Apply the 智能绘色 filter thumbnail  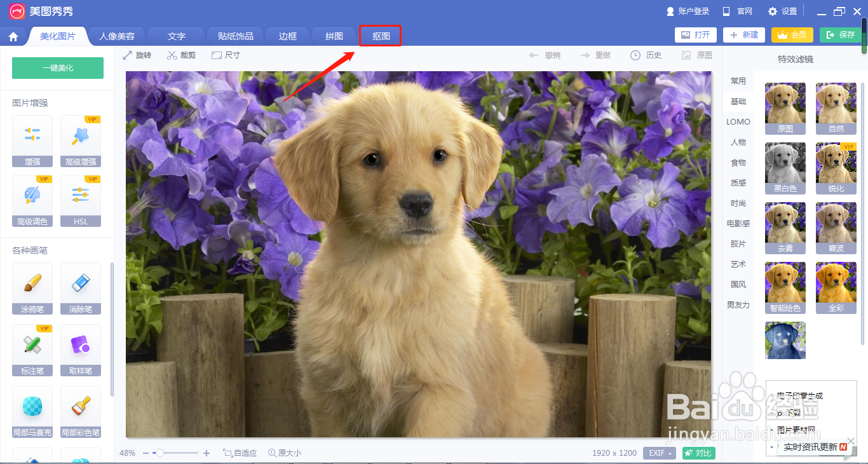[785, 287]
